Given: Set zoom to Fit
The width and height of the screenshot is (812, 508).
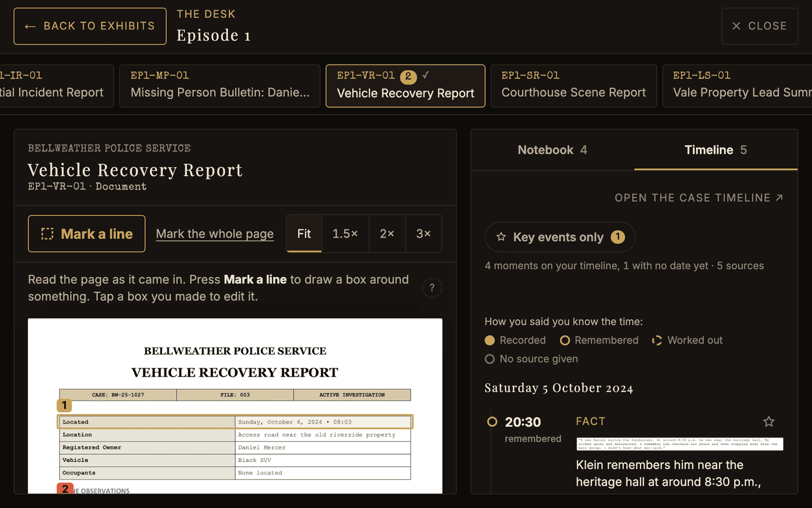Looking at the screenshot, I should (x=304, y=234).
